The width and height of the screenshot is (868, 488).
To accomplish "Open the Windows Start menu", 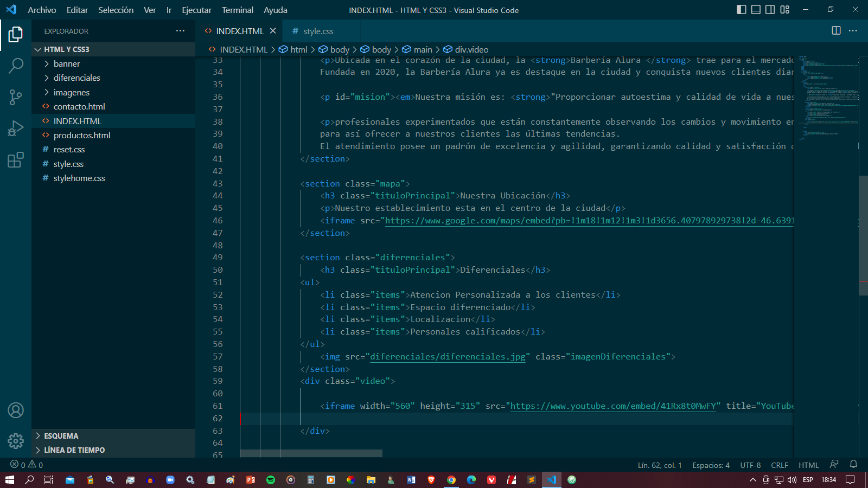I will (10, 480).
